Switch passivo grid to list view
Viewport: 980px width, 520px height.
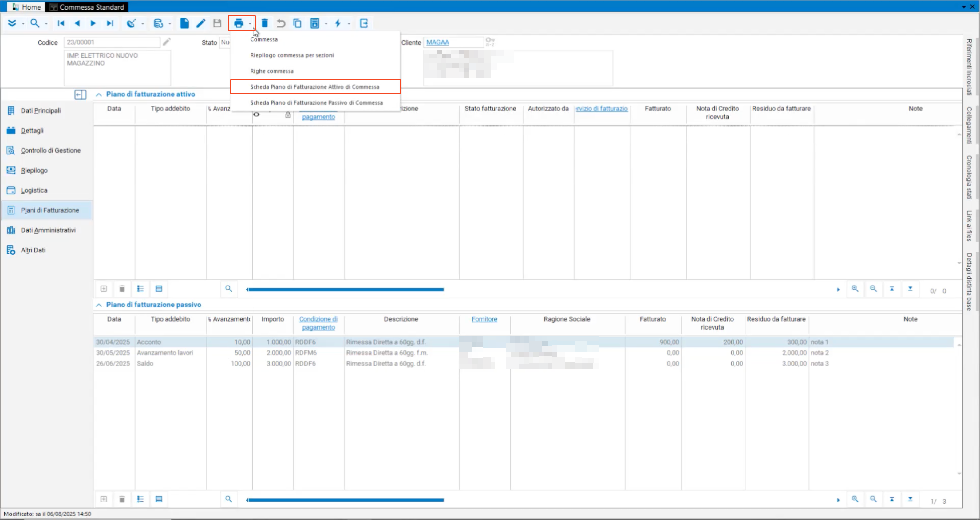click(x=140, y=499)
